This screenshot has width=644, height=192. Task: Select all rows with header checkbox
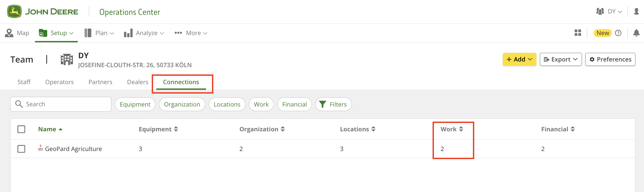[x=21, y=129]
